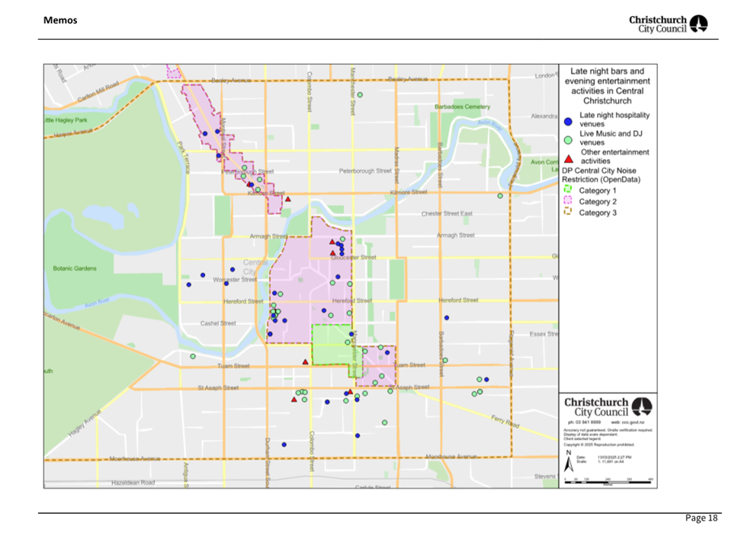Viewport: 756px width, 535px height.
Task: Click the legend title about late night bars
Action: [x=608, y=86]
